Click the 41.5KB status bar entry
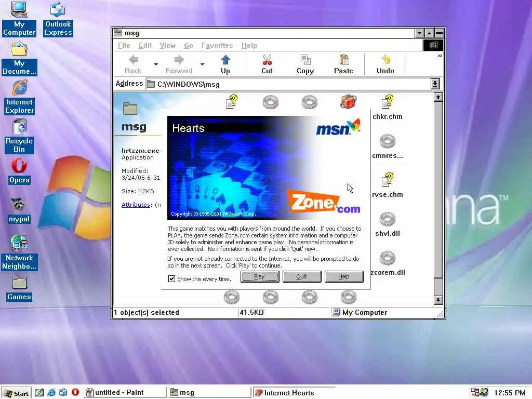This screenshot has width=532, height=399. point(251,312)
